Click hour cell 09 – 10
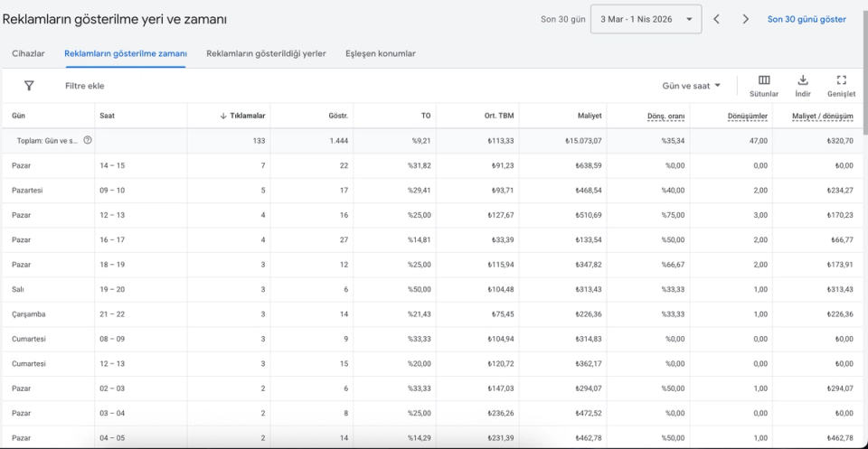 pyautogui.click(x=112, y=191)
